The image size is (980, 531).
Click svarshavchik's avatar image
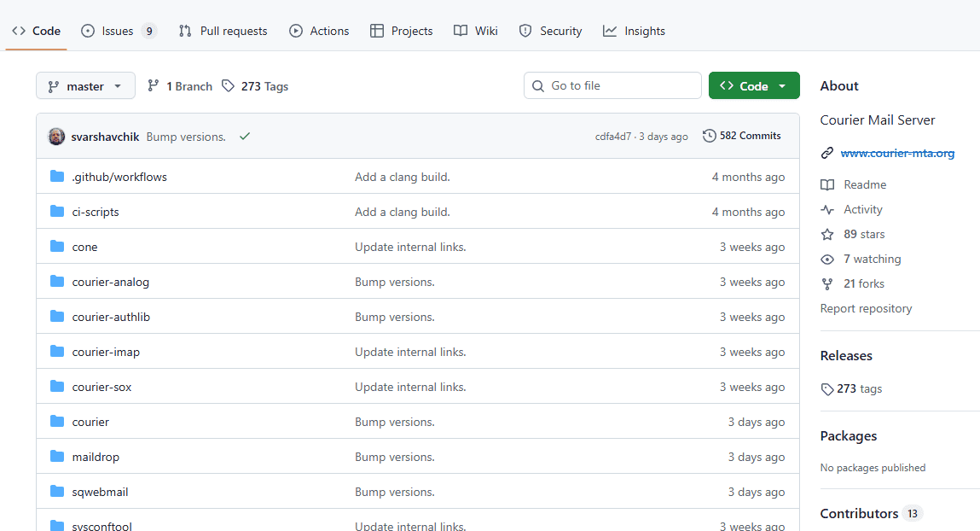click(56, 137)
